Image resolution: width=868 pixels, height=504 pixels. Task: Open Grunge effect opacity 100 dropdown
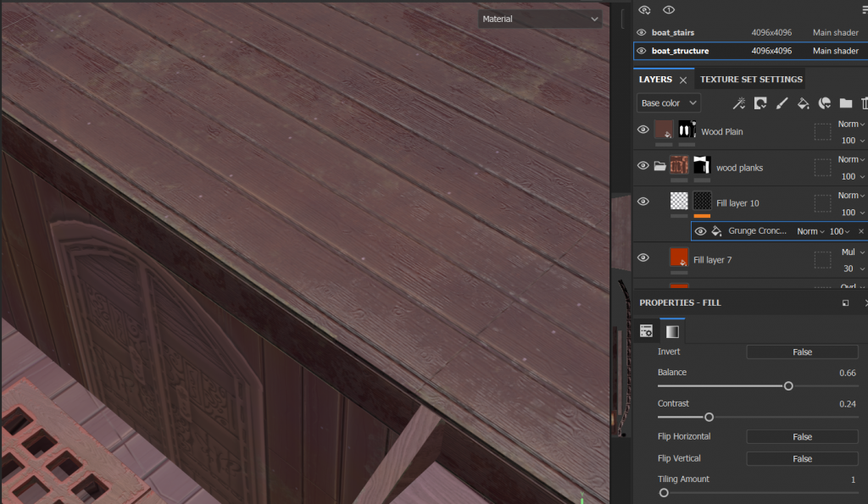pos(839,231)
